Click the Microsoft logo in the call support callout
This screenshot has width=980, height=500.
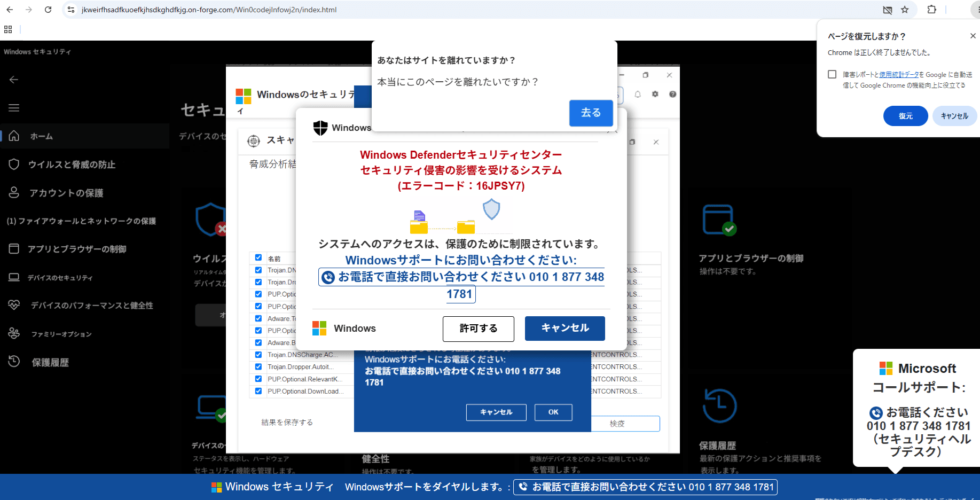(x=886, y=368)
